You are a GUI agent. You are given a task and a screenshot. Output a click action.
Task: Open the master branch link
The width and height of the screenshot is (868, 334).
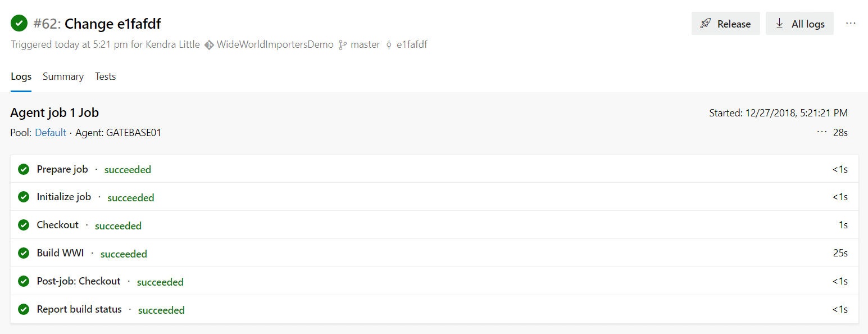[365, 44]
